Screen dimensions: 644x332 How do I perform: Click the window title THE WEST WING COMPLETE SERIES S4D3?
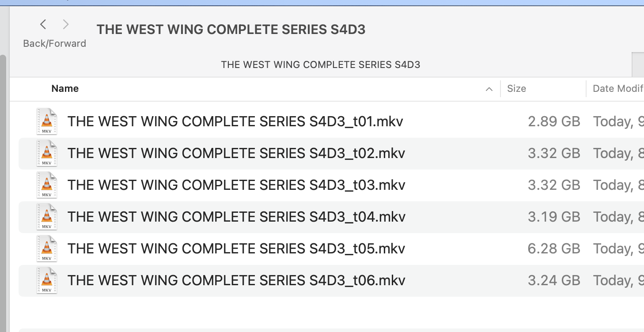point(231,30)
